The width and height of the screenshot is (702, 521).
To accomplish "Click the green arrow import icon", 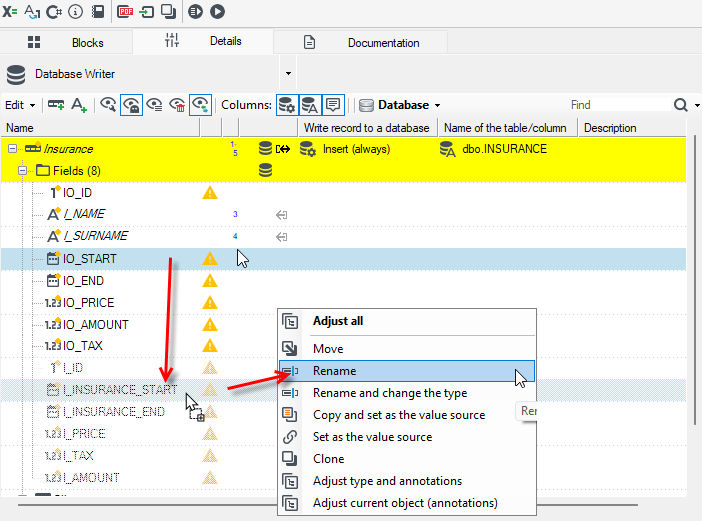I will point(147,12).
